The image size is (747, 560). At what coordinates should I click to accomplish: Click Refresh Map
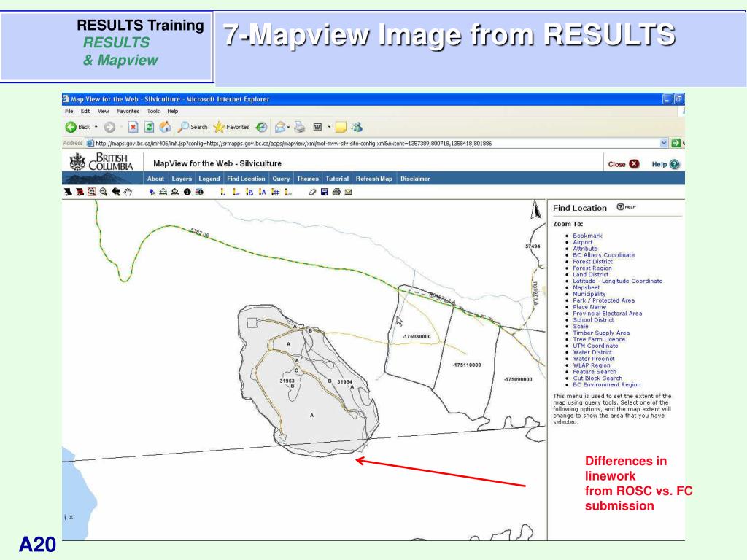[374, 179]
